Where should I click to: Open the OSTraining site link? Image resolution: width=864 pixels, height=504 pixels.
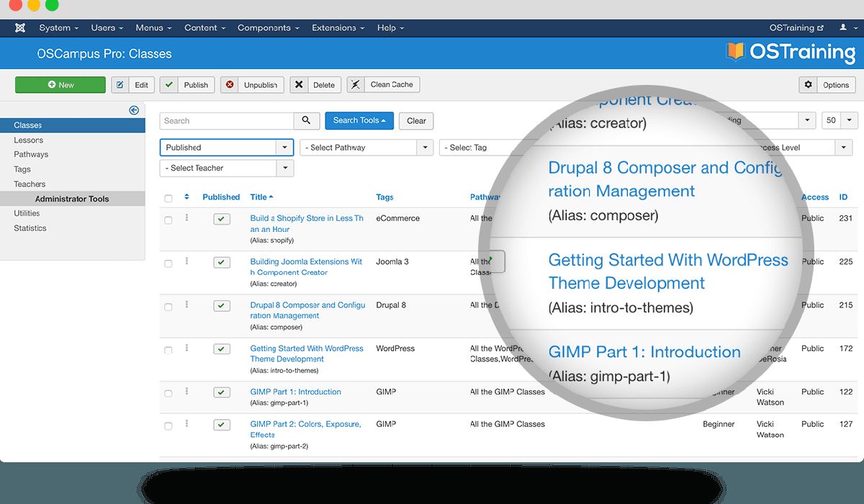pos(796,28)
